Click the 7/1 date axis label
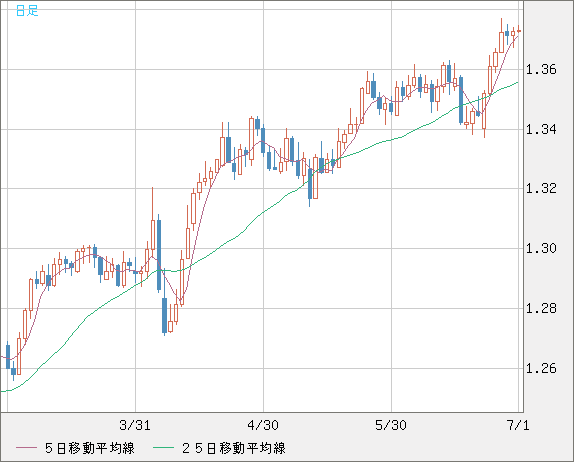This screenshot has height=462, width=574. 518,425
